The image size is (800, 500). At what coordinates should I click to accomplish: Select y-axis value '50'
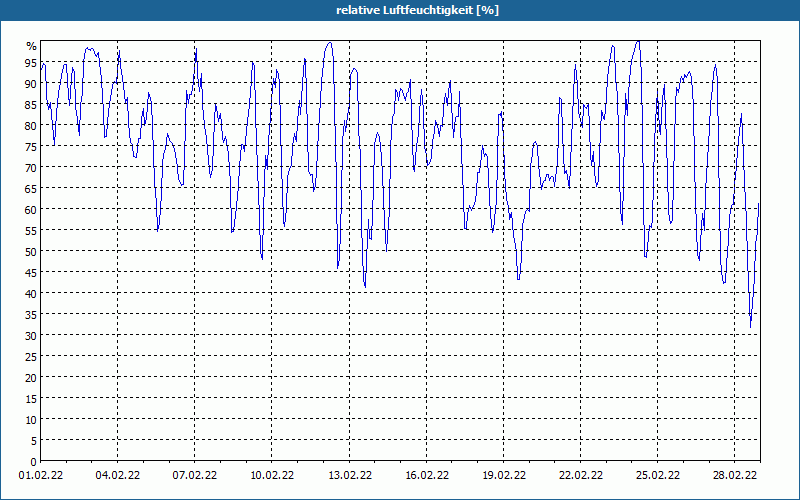point(31,252)
